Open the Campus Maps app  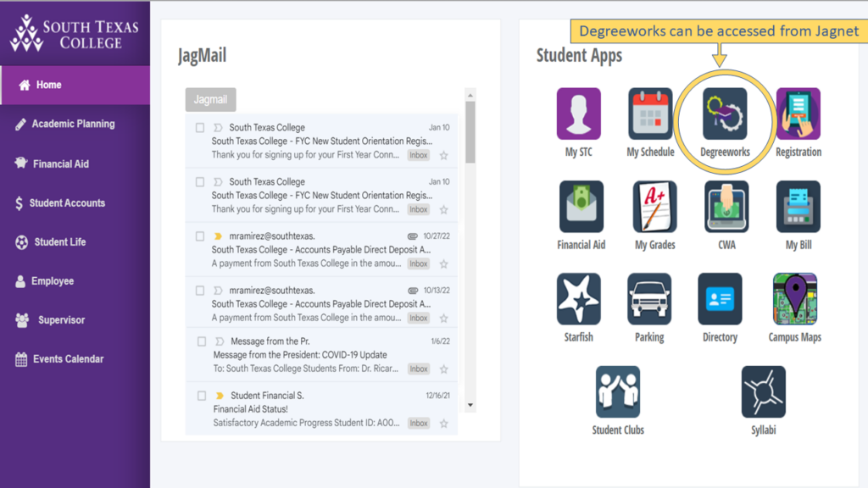[x=795, y=299]
